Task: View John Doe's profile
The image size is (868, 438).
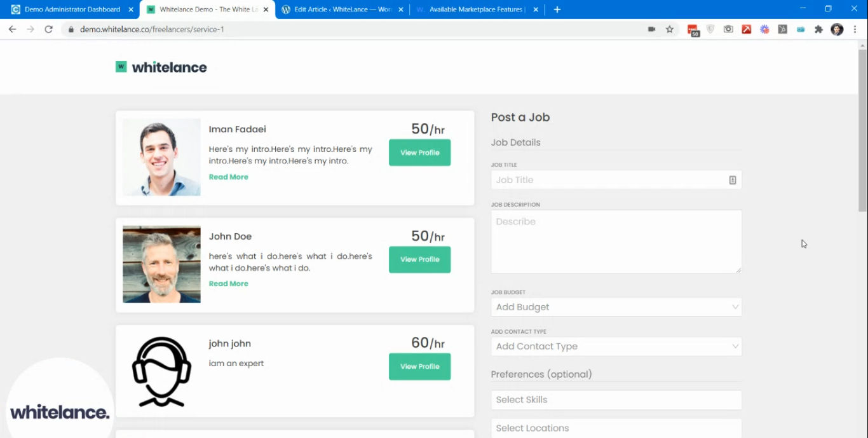Action: click(x=419, y=259)
